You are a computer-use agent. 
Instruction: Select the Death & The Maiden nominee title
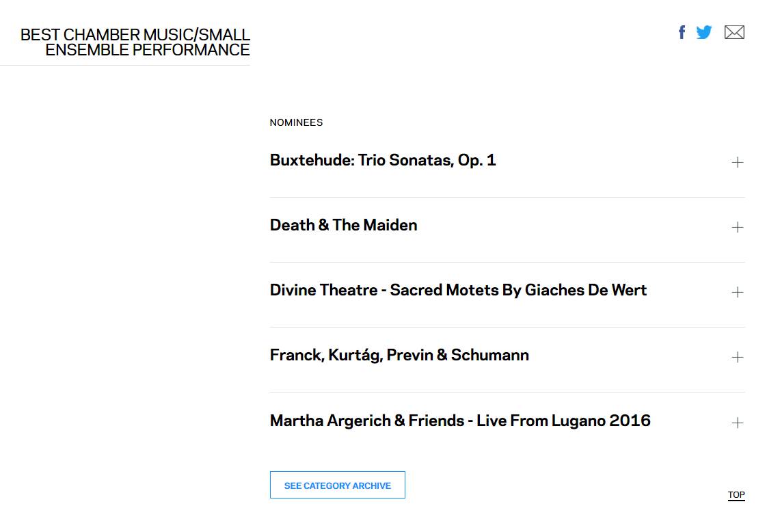(343, 225)
